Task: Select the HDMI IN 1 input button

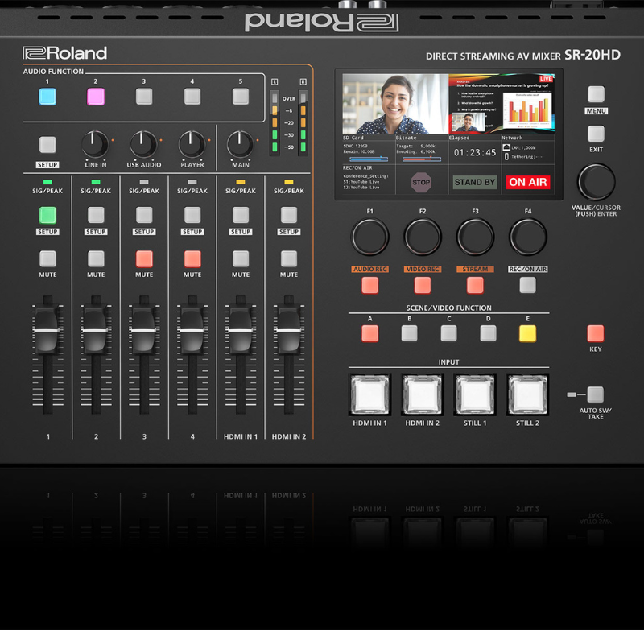Action: point(369,394)
